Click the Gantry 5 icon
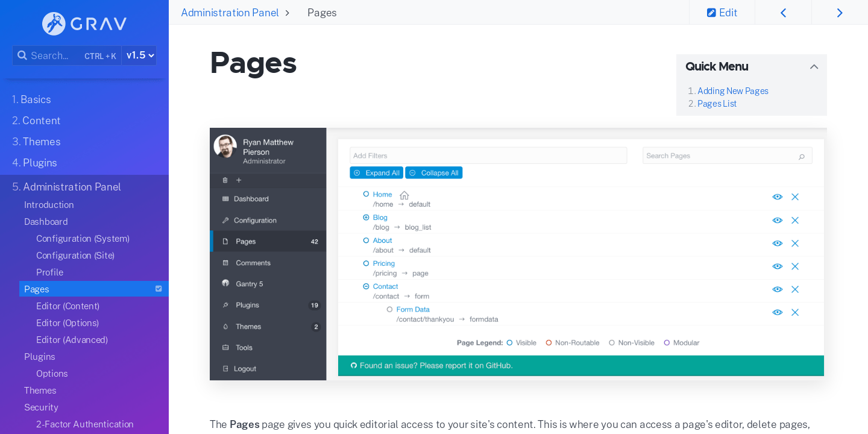Viewport: 868px width, 434px height. point(225,283)
